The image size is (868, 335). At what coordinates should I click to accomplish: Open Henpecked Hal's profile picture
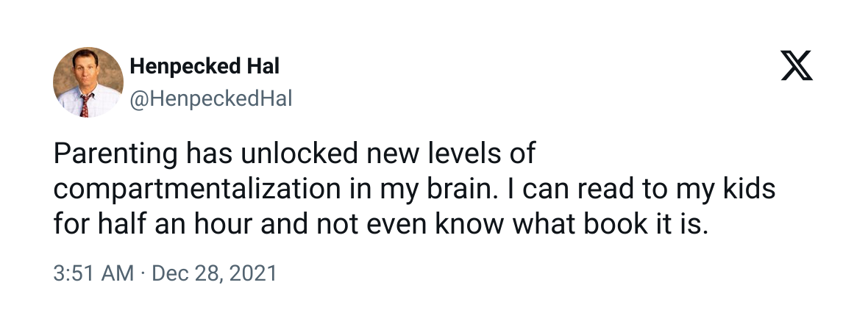click(88, 82)
